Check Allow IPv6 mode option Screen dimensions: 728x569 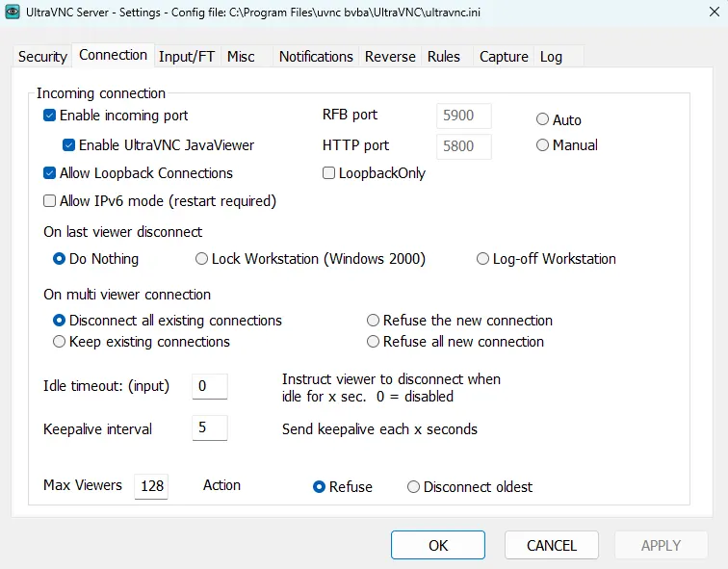50,201
